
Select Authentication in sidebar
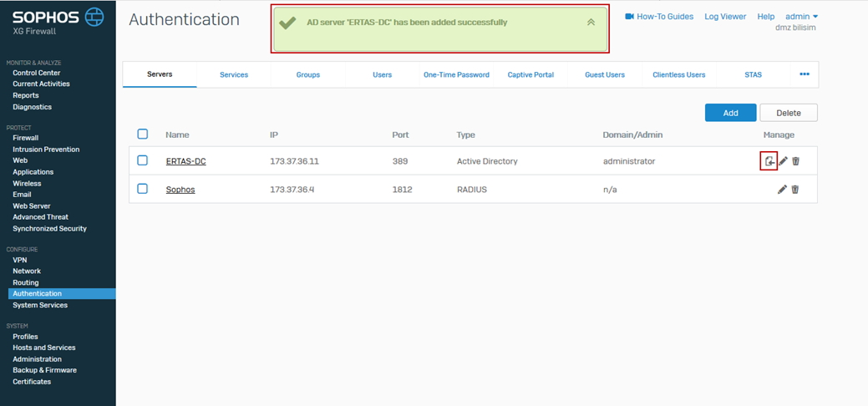click(x=62, y=293)
